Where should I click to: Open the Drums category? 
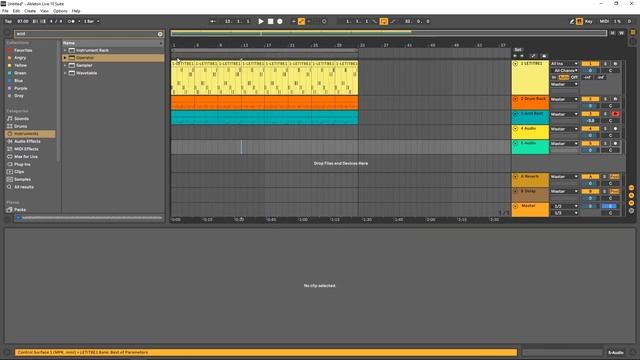click(20, 126)
